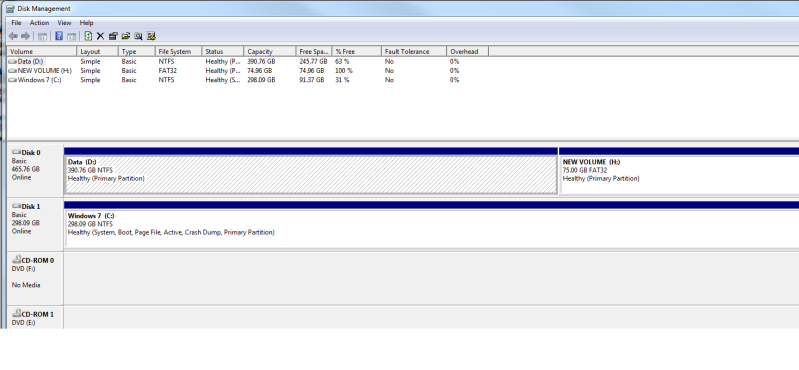
Task: Click the 298.09 GB capacity cell in list
Action: (x=261, y=80)
